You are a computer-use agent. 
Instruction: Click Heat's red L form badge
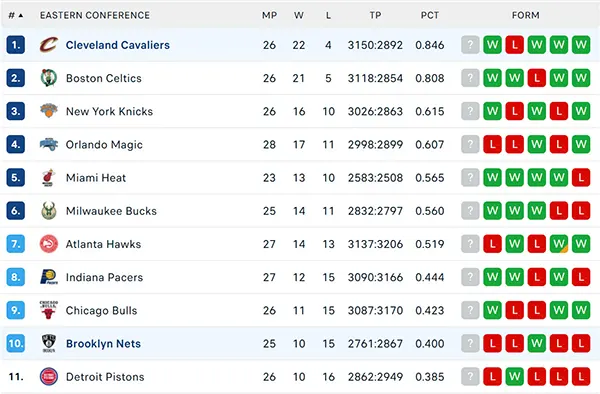pos(581,177)
